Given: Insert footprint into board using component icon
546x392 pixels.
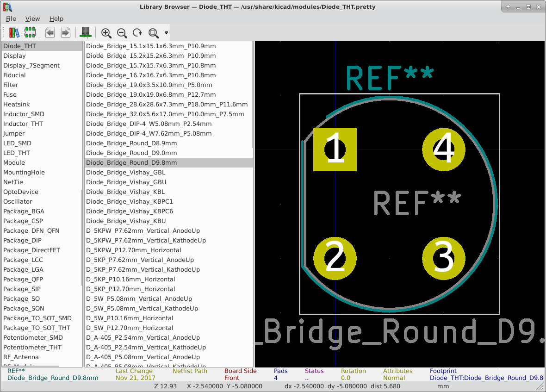Looking at the screenshot, I should [85, 33].
